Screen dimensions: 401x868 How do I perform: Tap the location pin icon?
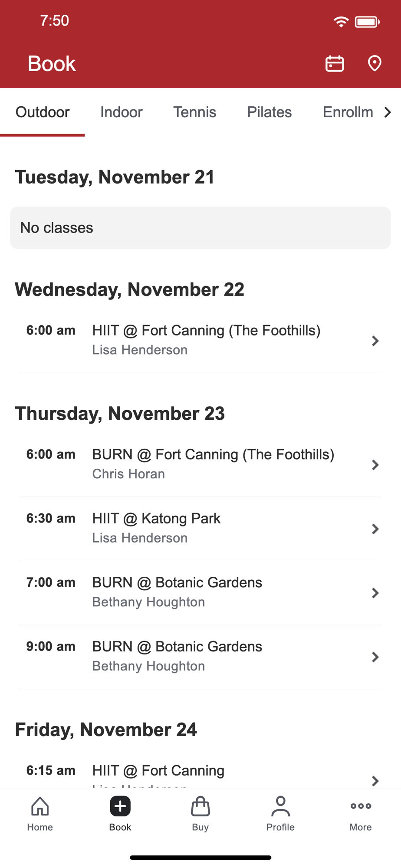pyautogui.click(x=375, y=63)
